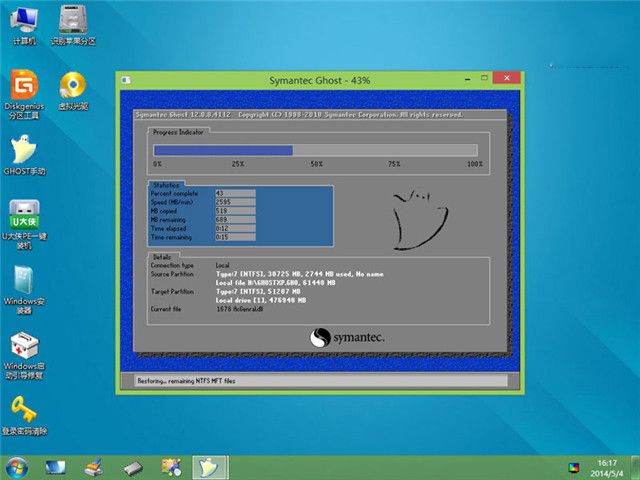Click the Symantec logo in Ghost window
Viewport: 640px width, 480px height.
pos(347,338)
